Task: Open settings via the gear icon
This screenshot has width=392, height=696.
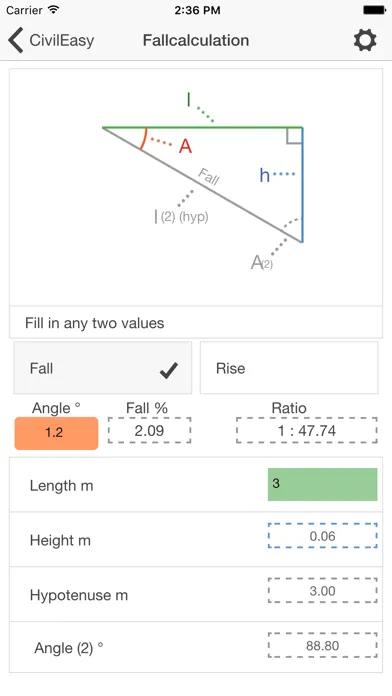Action: [365, 40]
